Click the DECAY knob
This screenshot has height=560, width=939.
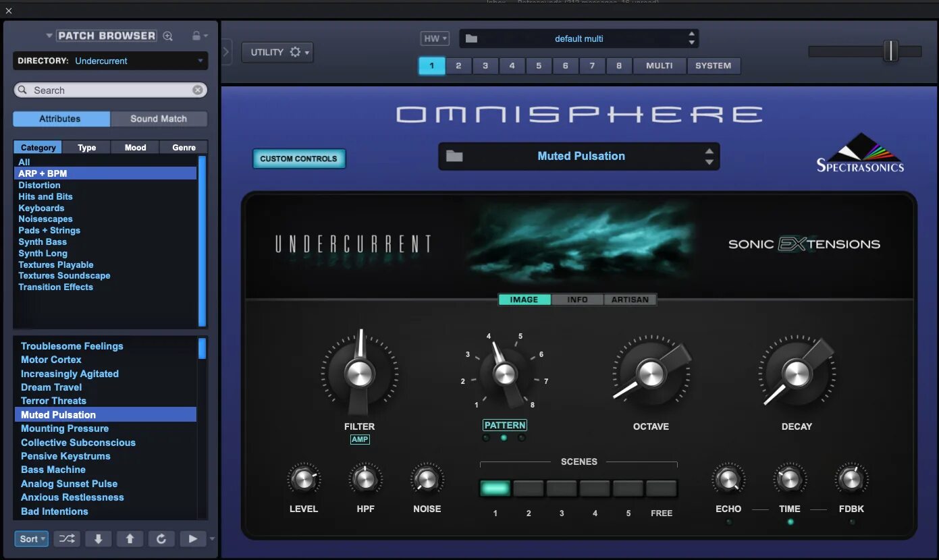797,373
